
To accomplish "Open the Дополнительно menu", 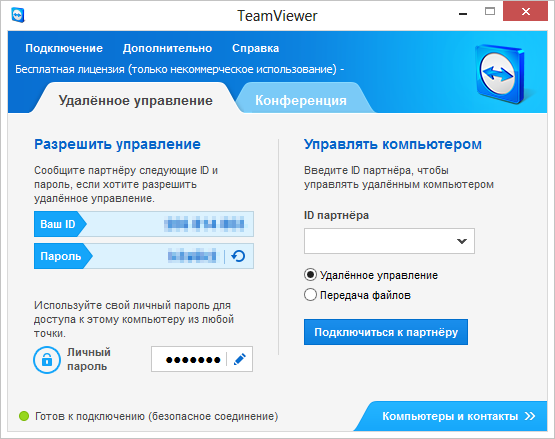I will 167,48.
